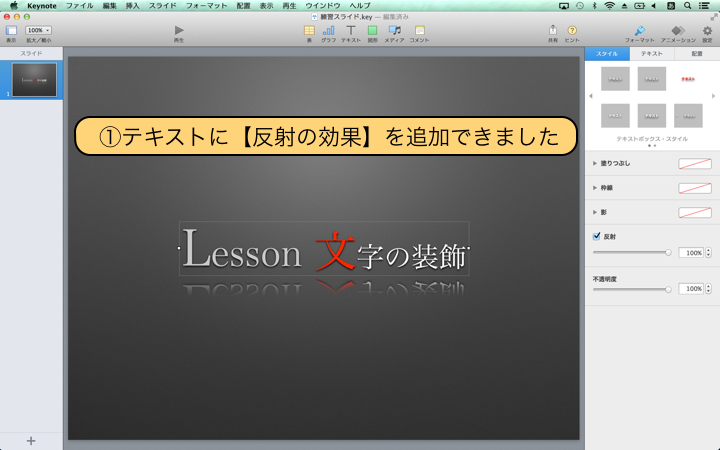
Task: Open AirPlay display menu icon
Action: [x=563, y=6]
